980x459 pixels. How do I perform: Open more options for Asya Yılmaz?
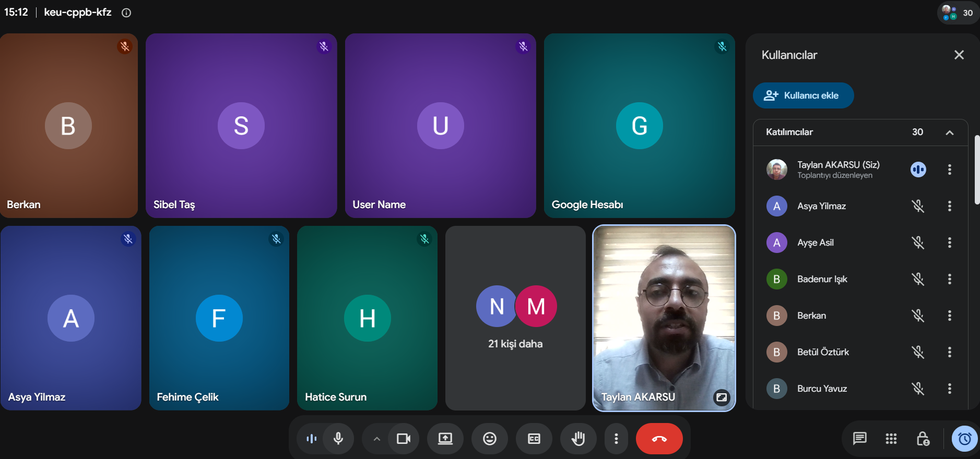click(x=950, y=206)
